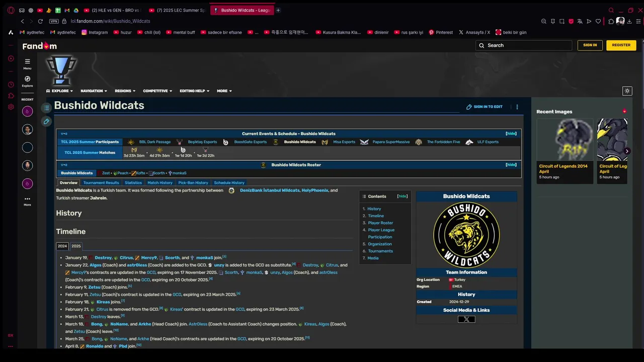This screenshot has width=644, height=362.
Task: Expand the REGIONS dropdown menu
Action: pyautogui.click(x=125, y=91)
